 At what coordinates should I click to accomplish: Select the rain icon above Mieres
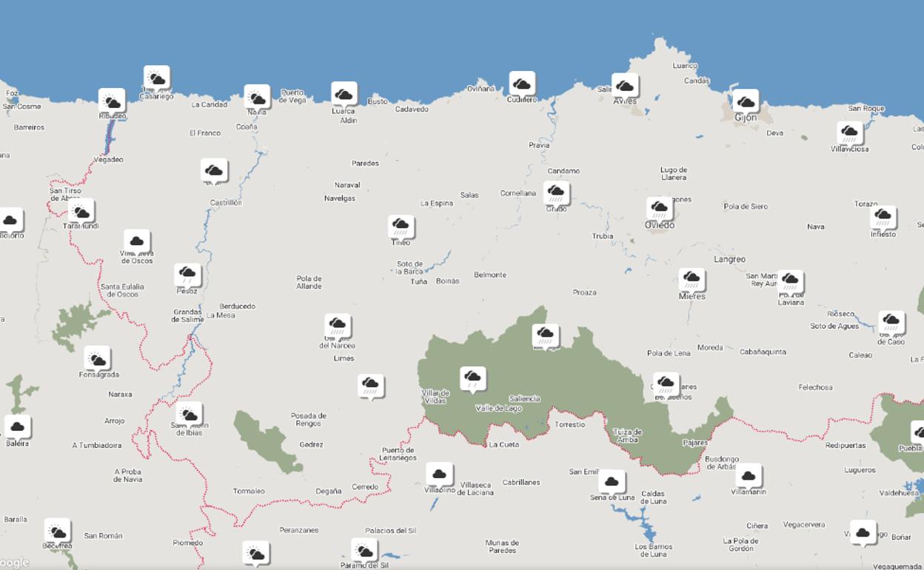pos(692,279)
